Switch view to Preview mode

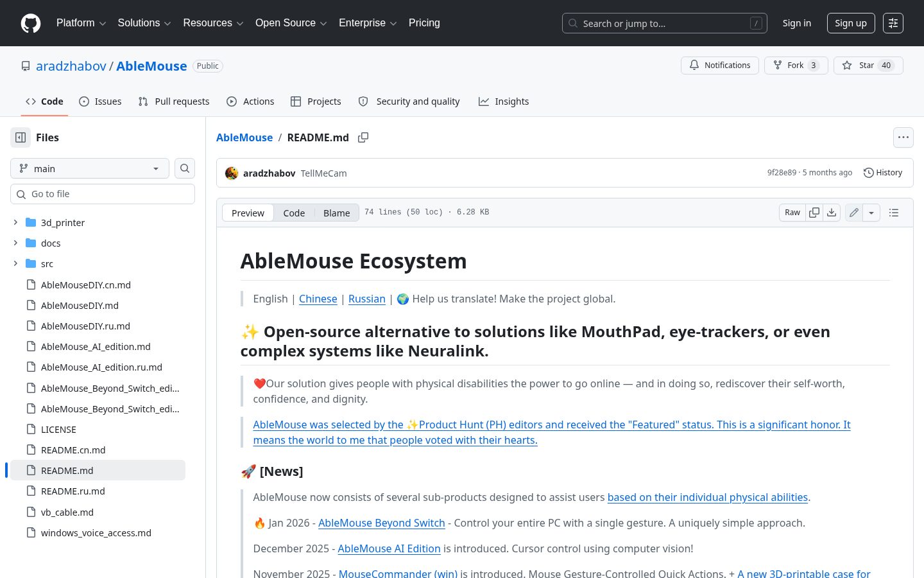tap(248, 213)
